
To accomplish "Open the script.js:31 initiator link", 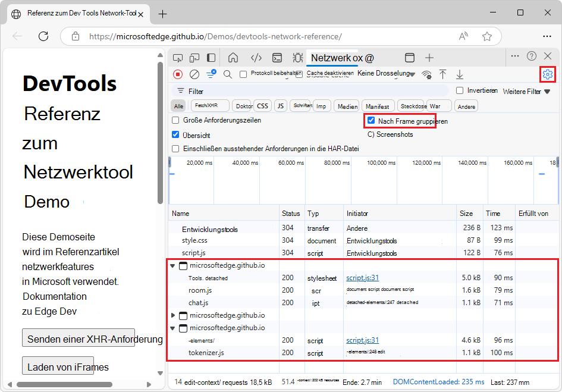I will tap(363, 277).
